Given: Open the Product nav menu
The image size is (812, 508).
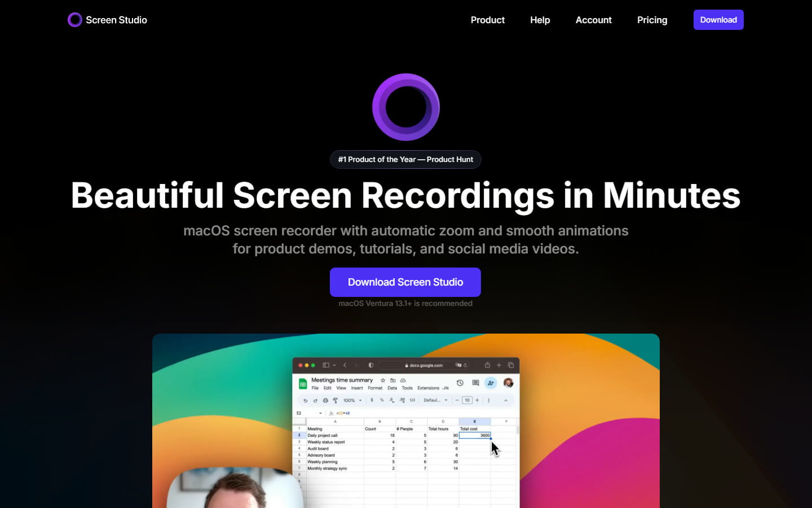Looking at the screenshot, I should click(488, 20).
